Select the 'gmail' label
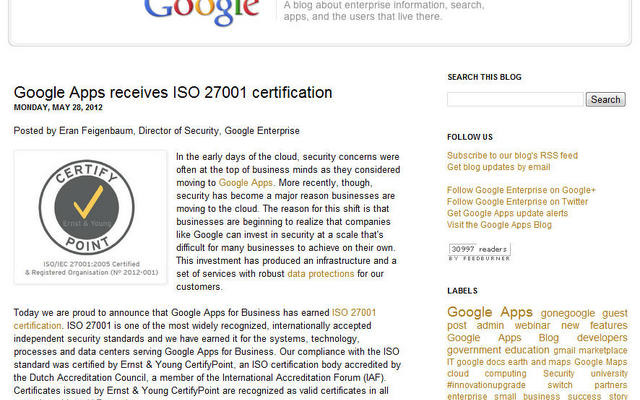Image resolution: width=640 pixels, height=400 pixels. pyautogui.click(x=564, y=351)
